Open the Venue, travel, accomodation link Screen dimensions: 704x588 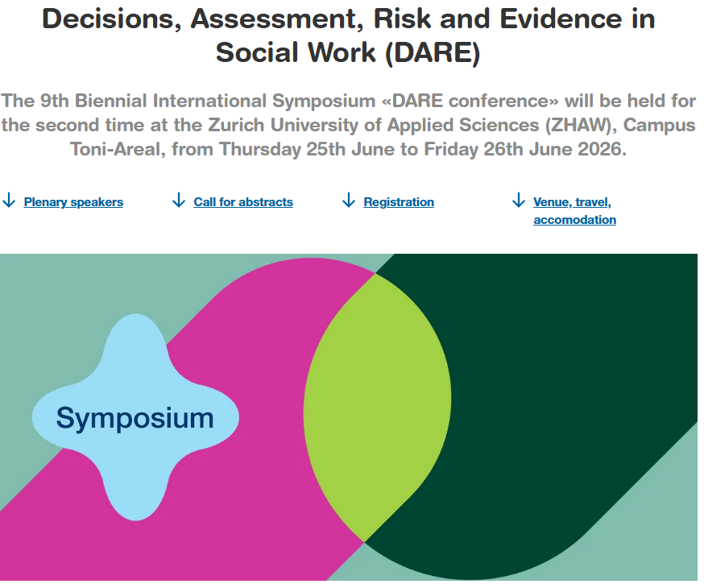coord(572,202)
